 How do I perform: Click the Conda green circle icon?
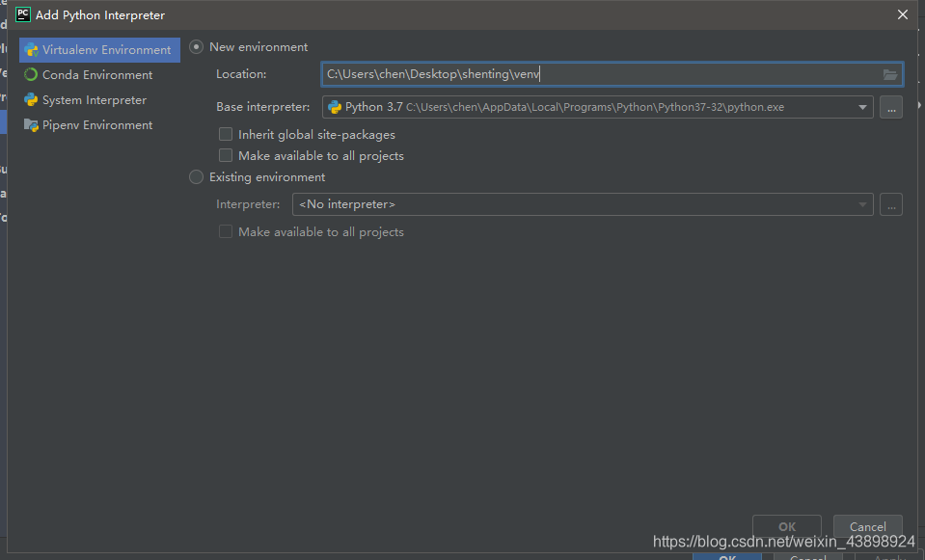(31, 75)
